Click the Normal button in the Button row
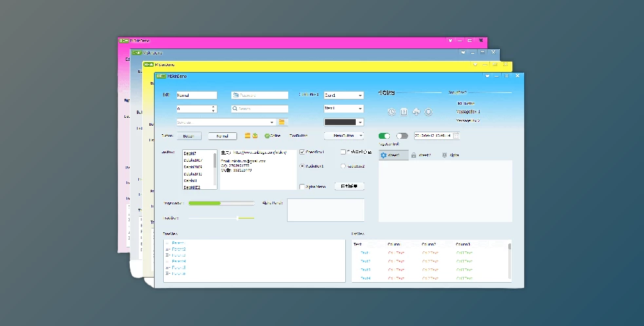This screenshot has width=644, height=326. point(222,136)
